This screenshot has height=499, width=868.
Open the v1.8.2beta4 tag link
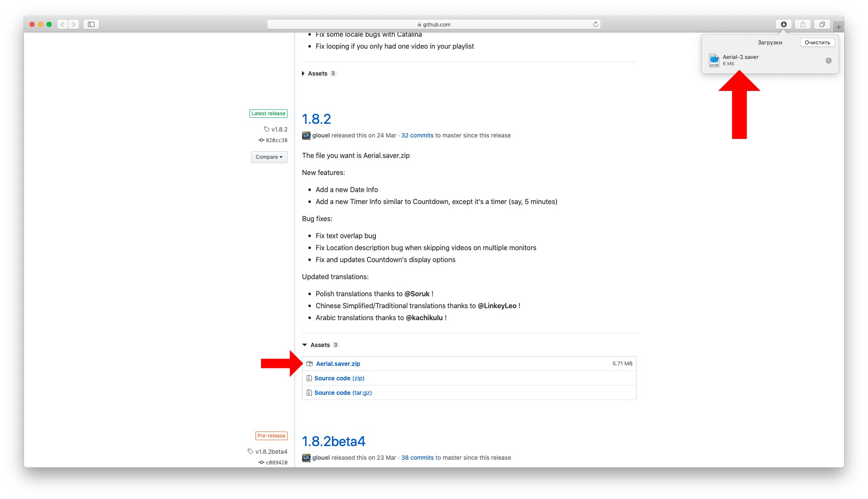pyautogui.click(x=271, y=451)
